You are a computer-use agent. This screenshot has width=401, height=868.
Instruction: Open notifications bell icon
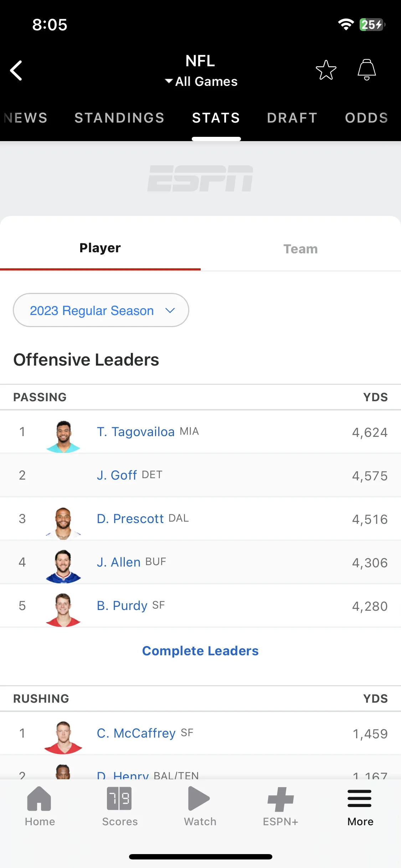(367, 70)
